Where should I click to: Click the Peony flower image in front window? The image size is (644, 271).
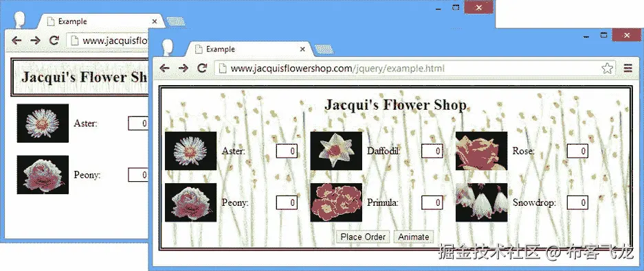pyautogui.click(x=190, y=202)
